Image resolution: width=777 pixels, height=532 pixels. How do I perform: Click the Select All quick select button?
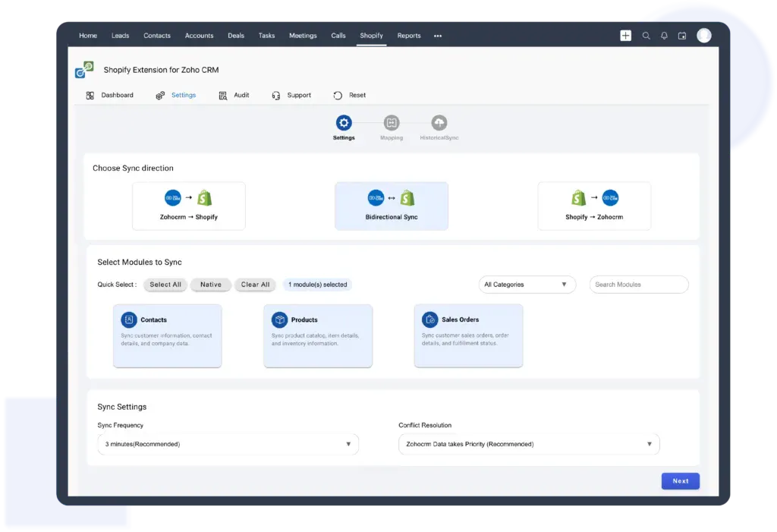(165, 285)
